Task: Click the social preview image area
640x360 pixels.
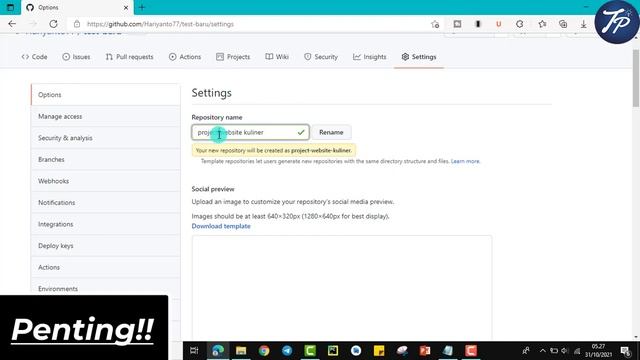Action: [342, 288]
